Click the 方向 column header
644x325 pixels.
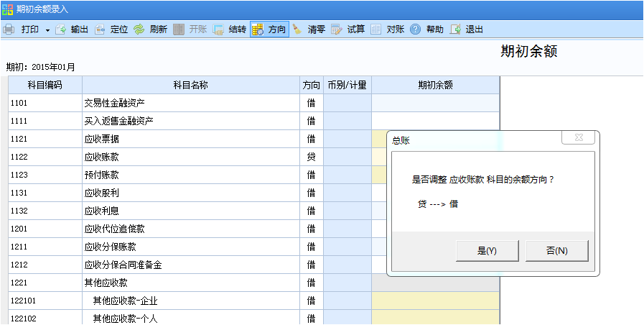click(x=312, y=85)
